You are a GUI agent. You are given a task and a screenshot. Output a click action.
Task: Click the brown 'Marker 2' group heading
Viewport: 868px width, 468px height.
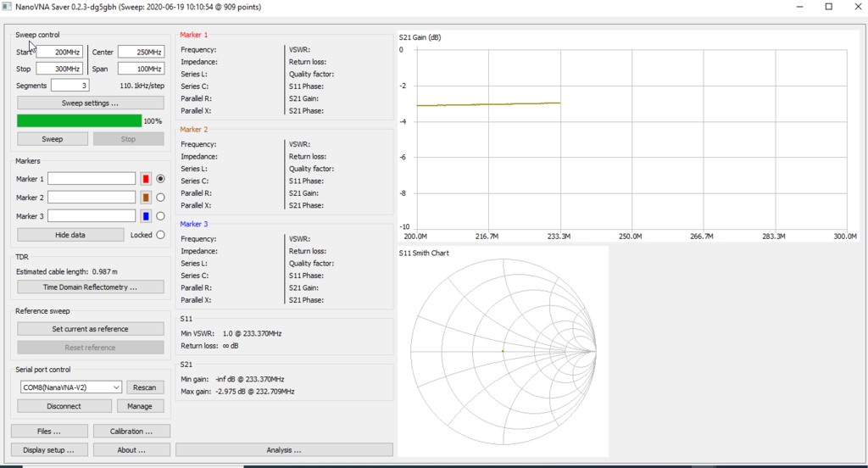pos(194,129)
